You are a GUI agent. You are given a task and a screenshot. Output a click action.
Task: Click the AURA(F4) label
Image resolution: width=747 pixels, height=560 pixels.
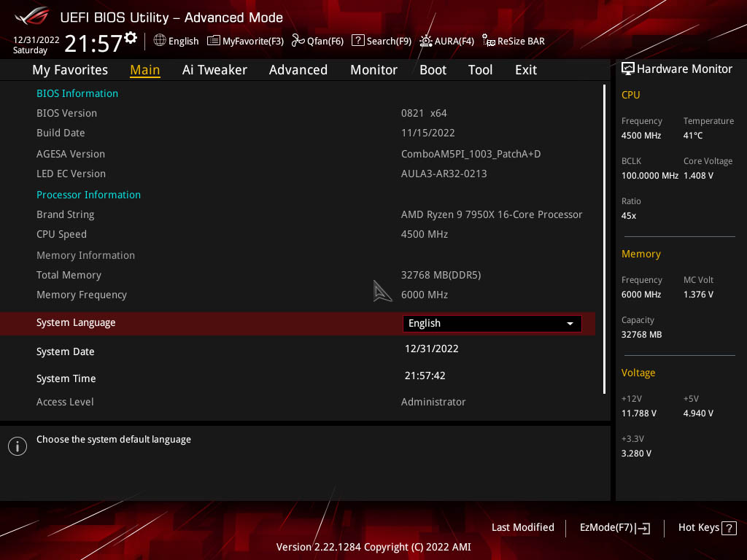(454, 41)
